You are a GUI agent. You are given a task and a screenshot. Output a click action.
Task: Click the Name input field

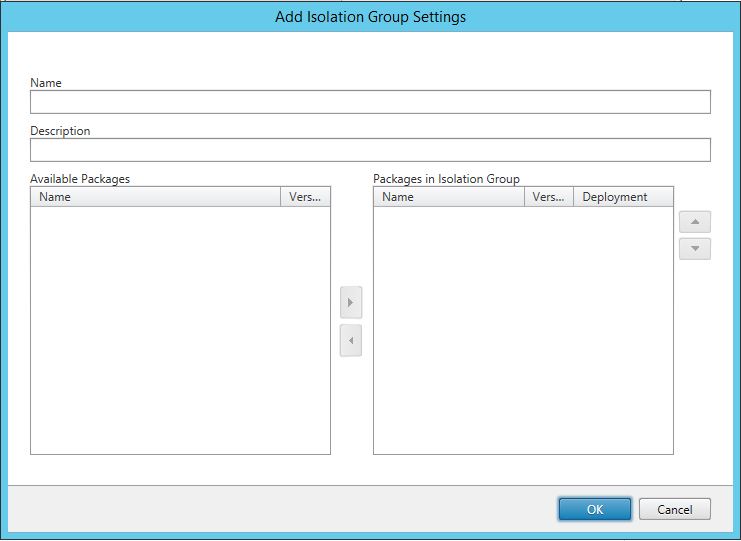(370, 102)
